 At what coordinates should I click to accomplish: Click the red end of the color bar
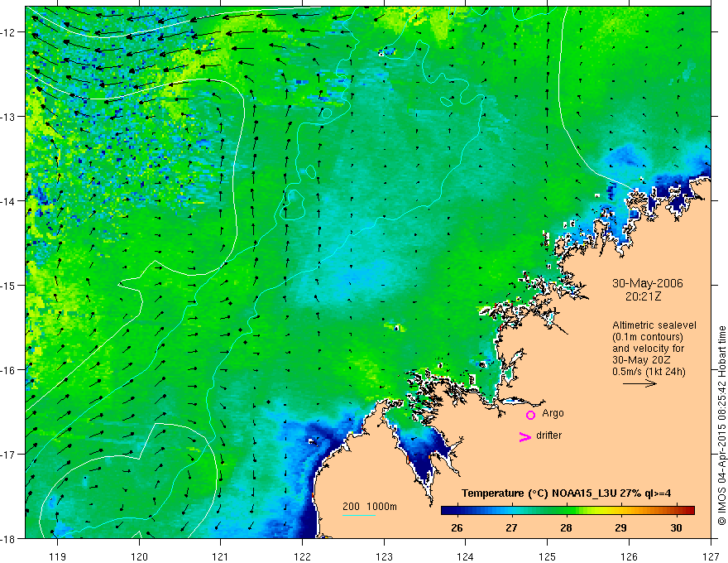(689, 511)
